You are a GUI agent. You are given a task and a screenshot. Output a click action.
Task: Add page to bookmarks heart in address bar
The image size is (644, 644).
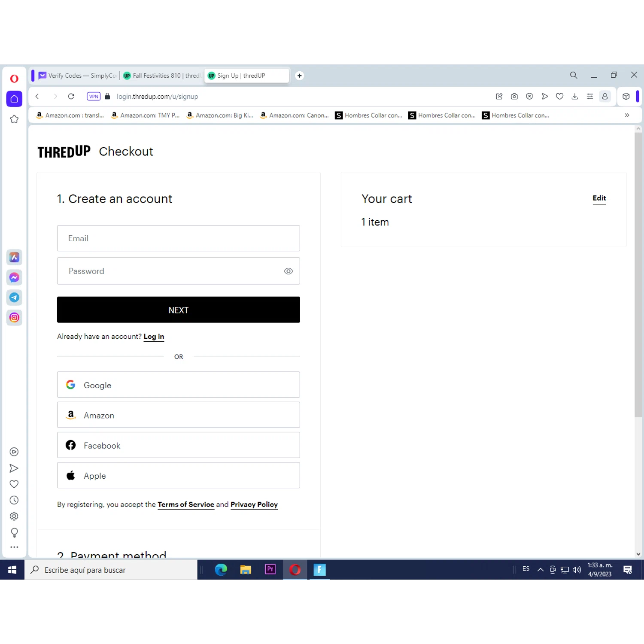tap(559, 97)
